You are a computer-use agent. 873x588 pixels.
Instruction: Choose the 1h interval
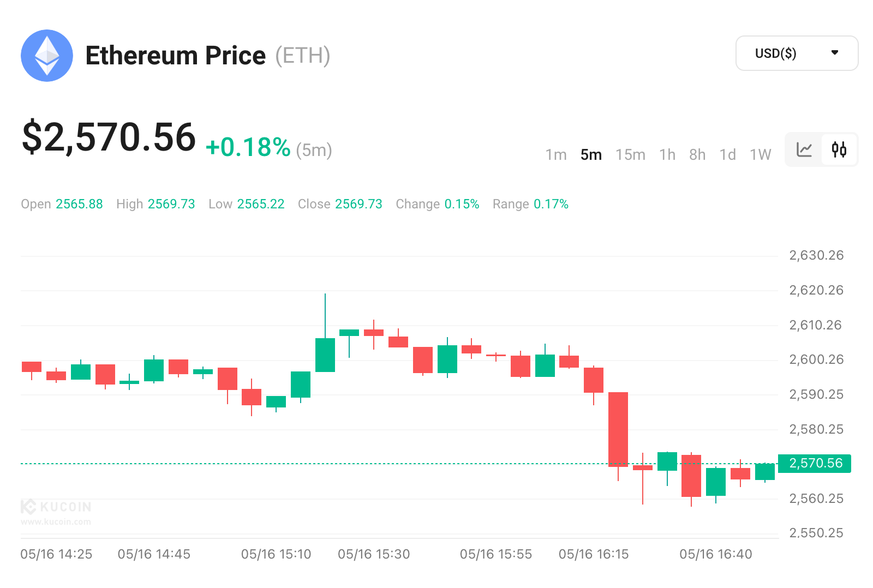pyautogui.click(x=667, y=155)
